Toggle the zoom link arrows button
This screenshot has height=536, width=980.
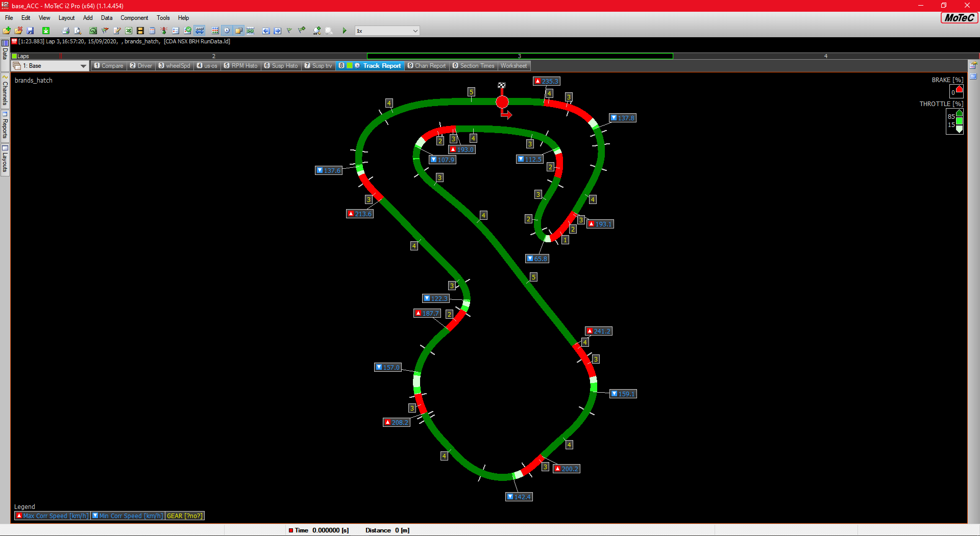coord(200,31)
